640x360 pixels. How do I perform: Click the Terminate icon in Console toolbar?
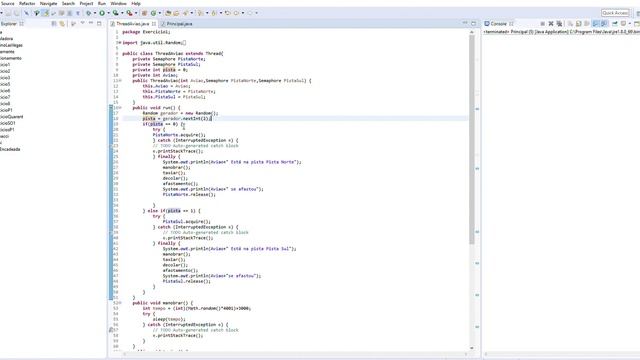543,24
